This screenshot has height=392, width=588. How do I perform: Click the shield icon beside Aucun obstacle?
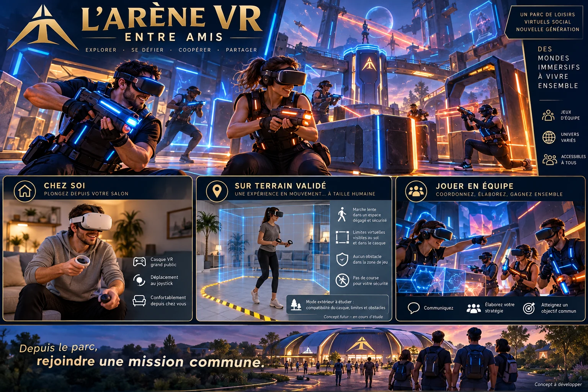(x=342, y=259)
